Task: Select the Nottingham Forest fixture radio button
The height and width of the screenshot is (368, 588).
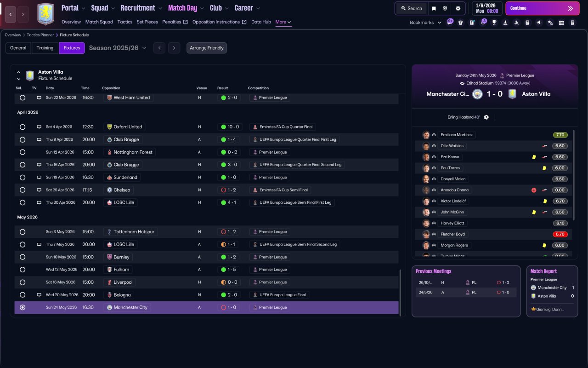Action: [x=23, y=152]
